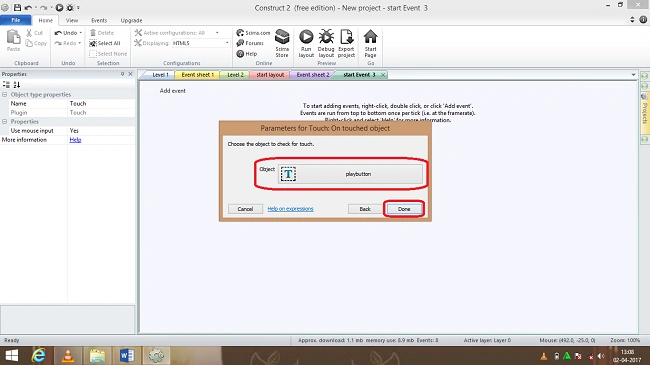
Task: Pin the Properties panel
Action: (122, 74)
